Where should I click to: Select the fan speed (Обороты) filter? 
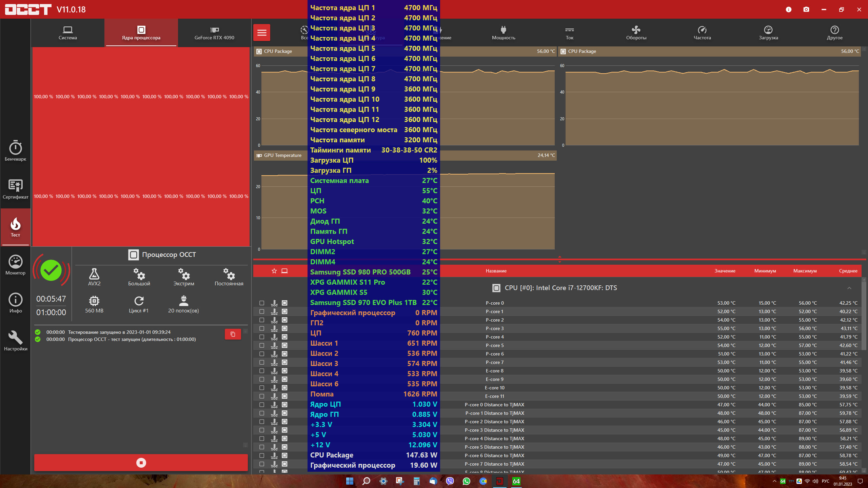636,33
